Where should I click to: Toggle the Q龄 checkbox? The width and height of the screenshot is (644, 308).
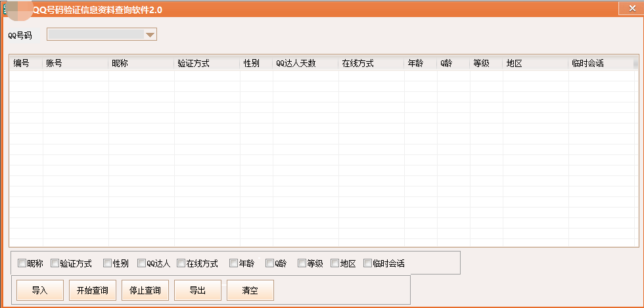(270, 263)
